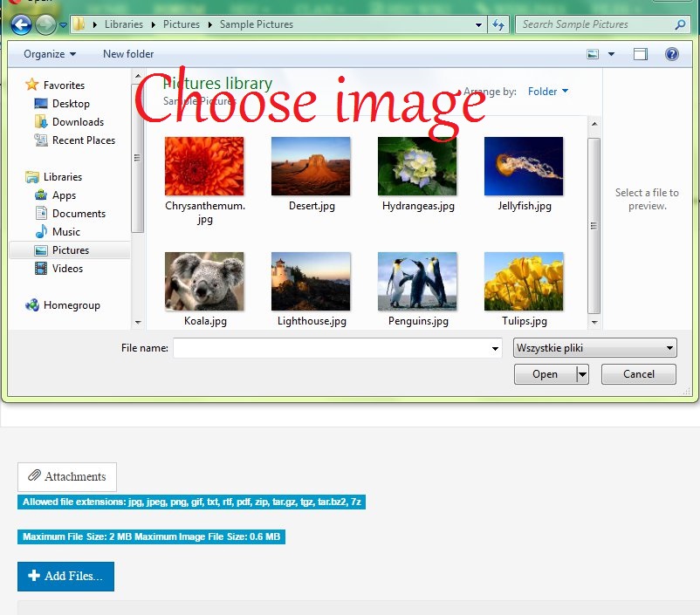Click the Favorites star icon
This screenshot has height=615, width=700.
coord(31,85)
